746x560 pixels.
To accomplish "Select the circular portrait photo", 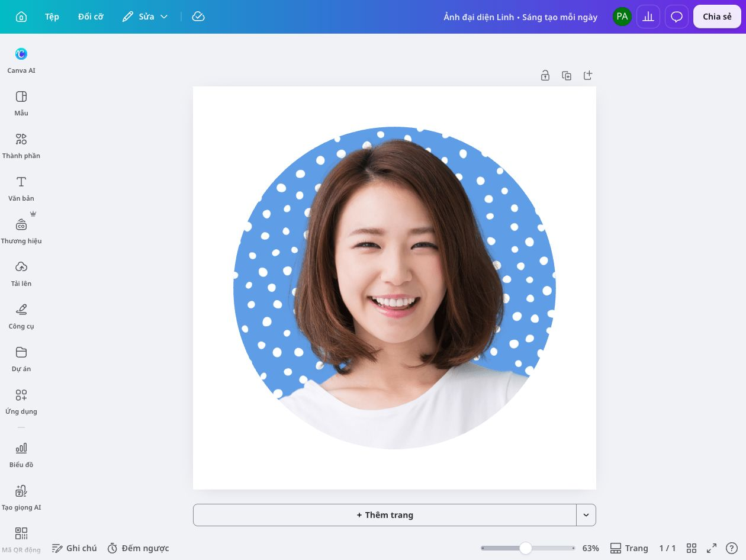I will pos(394,288).
